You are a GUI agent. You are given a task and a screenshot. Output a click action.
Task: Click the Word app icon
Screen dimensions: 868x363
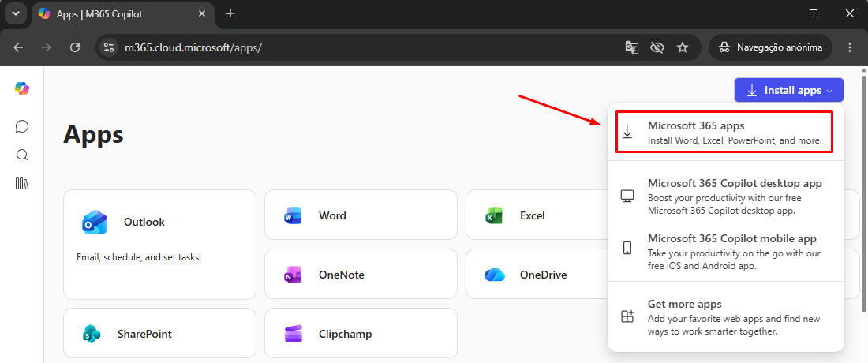coord(292,215)
